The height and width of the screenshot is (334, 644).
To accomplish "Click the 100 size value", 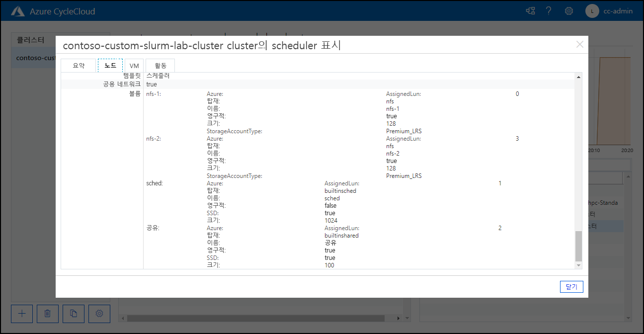I will pos(329,265).
